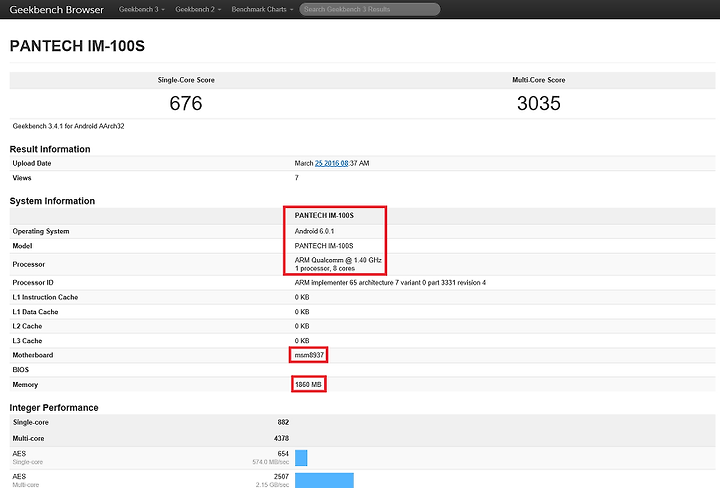Image resolution: width=720 pixels, height=488 pixels.
Task: Select the integer multi-core score 4378
Action: (x=281, y=438)
